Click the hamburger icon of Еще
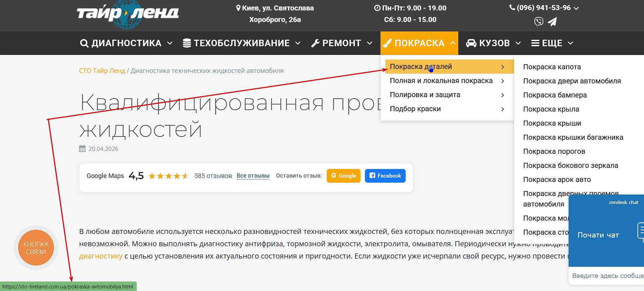The width and height of the screenshot is (644, 291). pyautogui.click(x=535, y=43)
